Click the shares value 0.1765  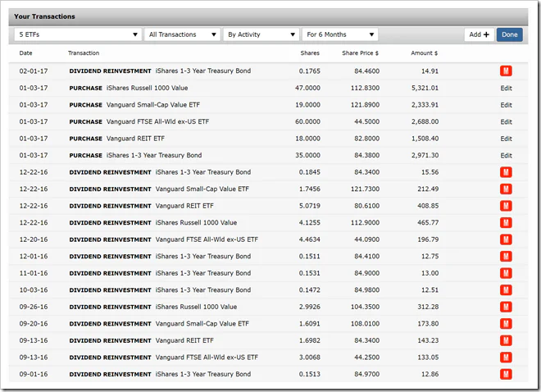tap(310, 71)
